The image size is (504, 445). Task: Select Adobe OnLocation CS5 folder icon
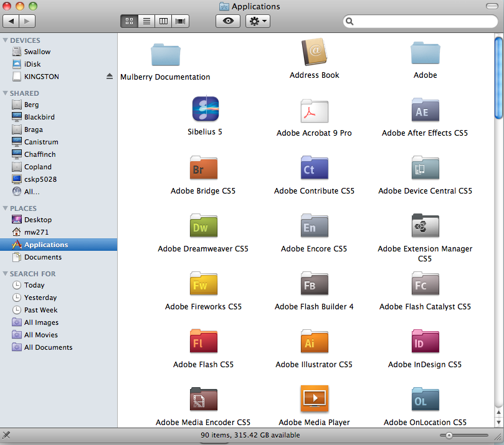[426, 399]
